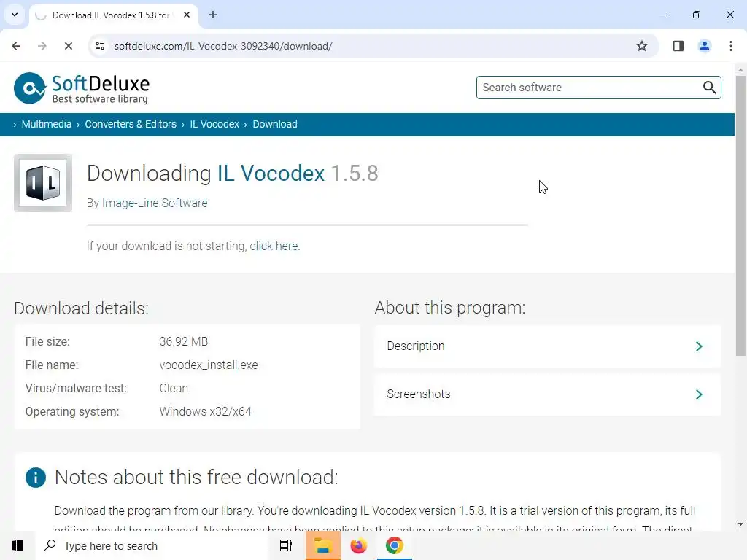Click the browser back arrow
This screenshot has height=560, width=747.
16,46
